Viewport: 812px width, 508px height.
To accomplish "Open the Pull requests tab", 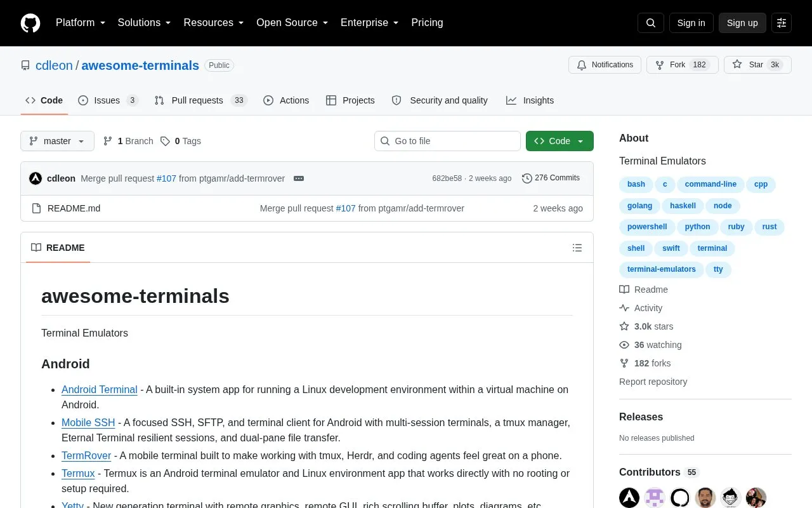I will [x=200, y=100].
